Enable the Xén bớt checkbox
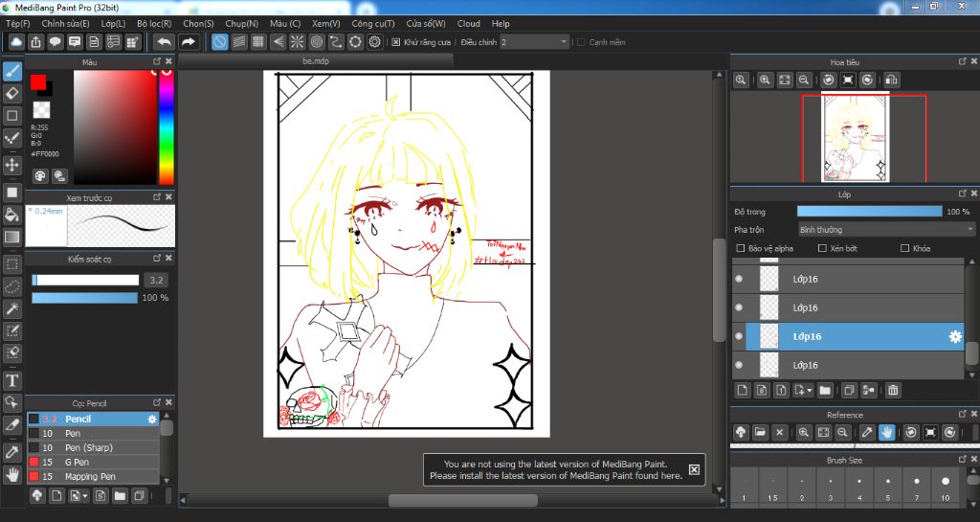 [x=822, y=248]
